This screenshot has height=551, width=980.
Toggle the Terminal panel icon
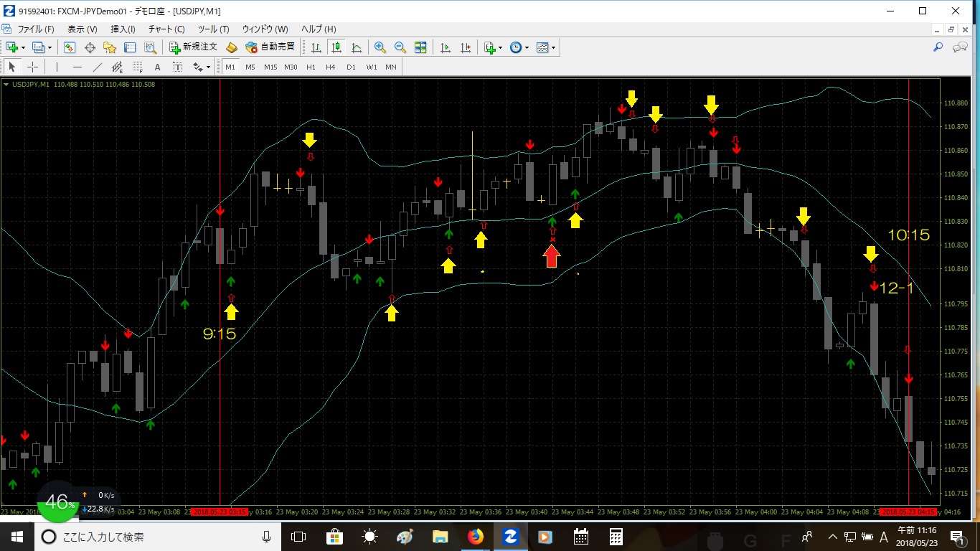(130, 47)
